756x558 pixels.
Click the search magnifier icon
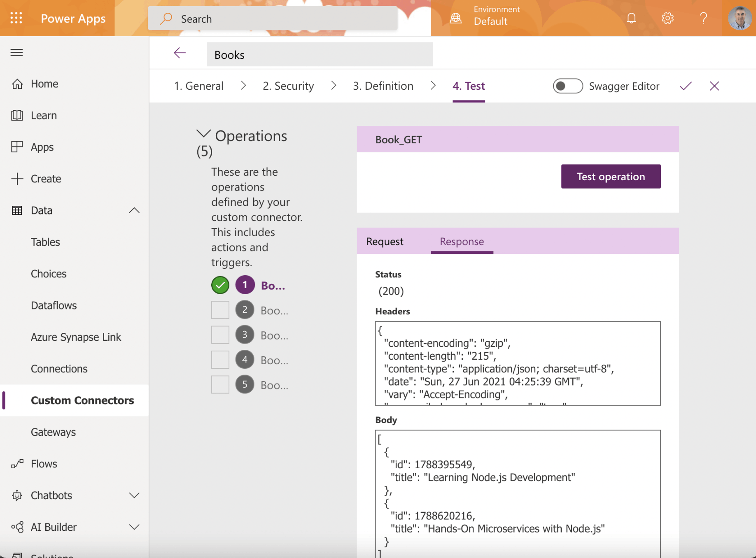tap(166, 19)
